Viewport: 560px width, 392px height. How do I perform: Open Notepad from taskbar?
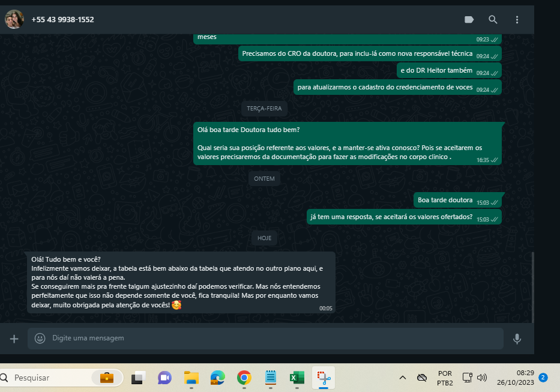270,378
